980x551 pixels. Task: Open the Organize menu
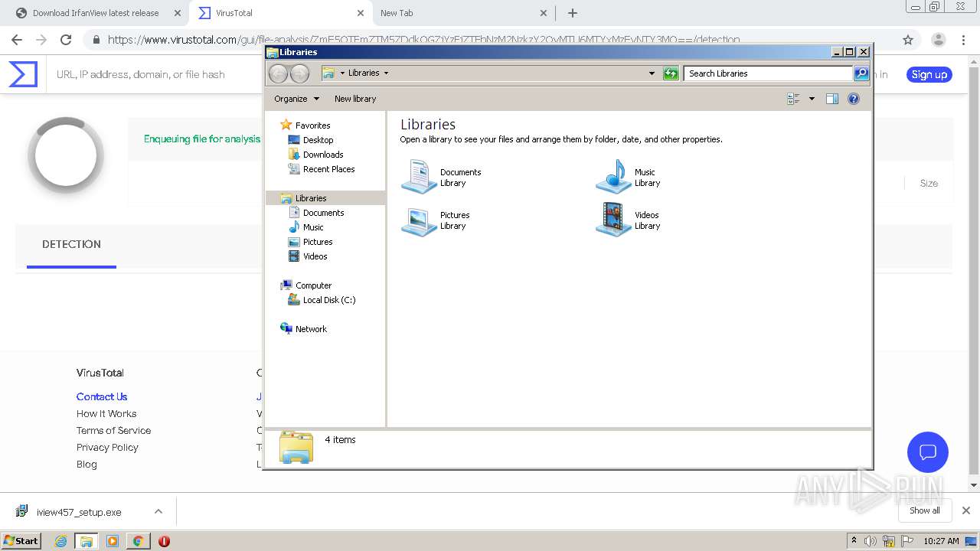296,99
